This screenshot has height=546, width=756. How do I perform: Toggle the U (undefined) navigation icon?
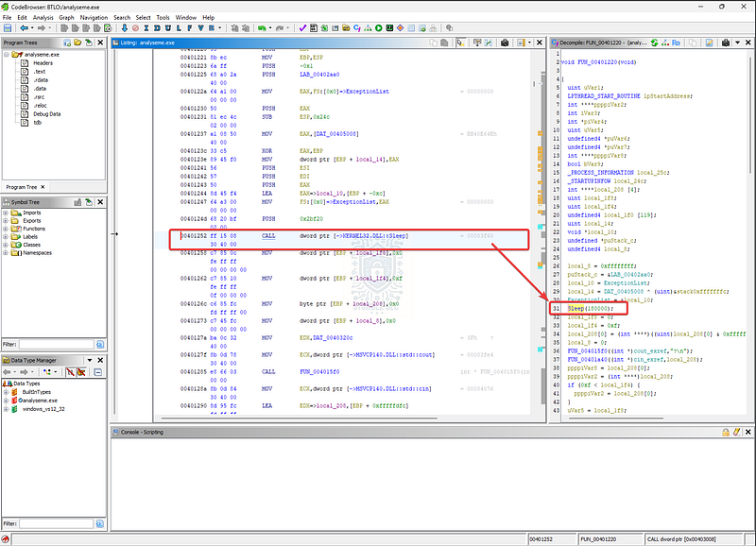click(168, 28)
